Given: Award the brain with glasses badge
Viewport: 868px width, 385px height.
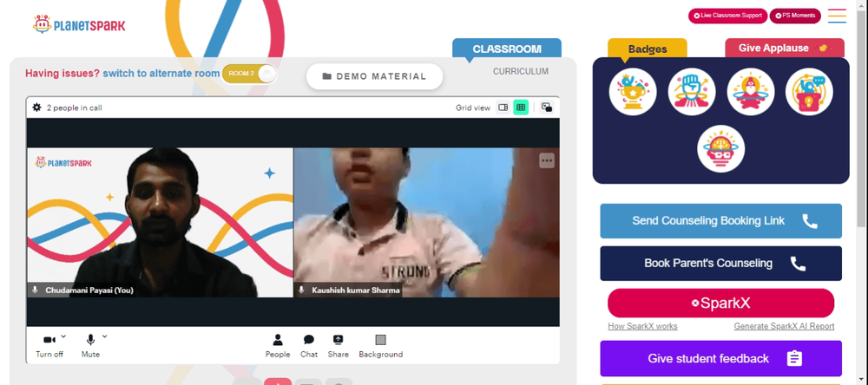Looking at the screenshot, I should click(720, 149).
